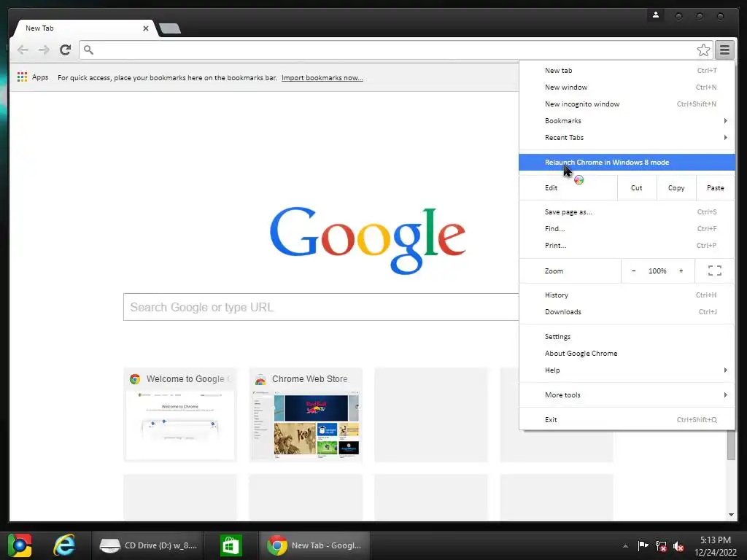Click the Chrome launcher icon on taskbar
This screenshot has width=747, height=560.
tap(20, 545)
